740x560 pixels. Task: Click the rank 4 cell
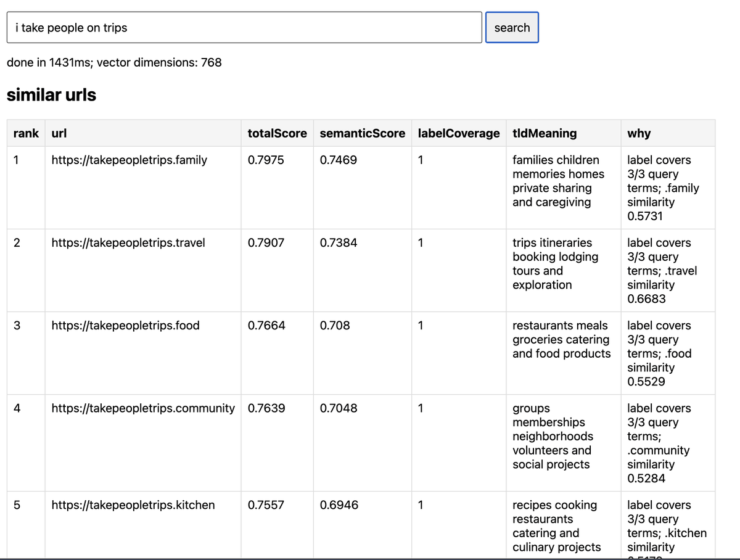coord(26,443)
